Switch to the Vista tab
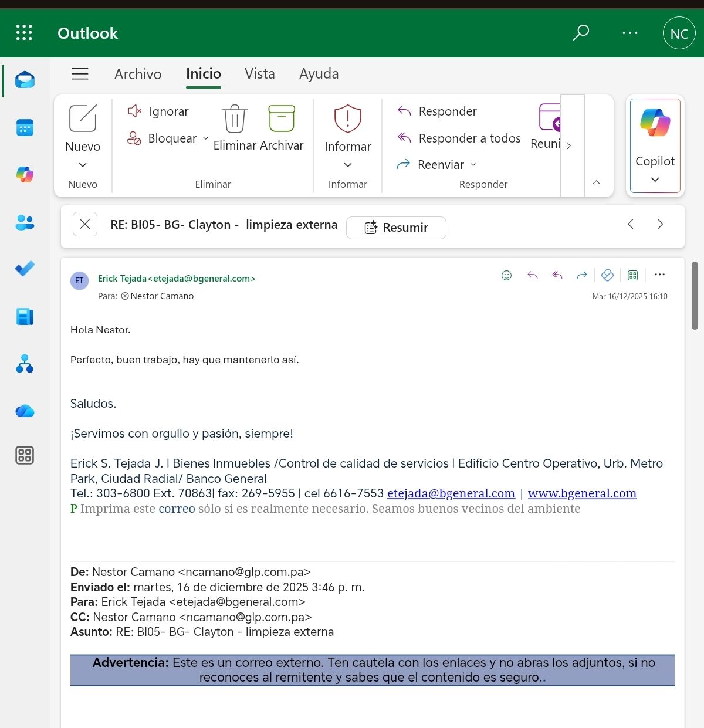Viewport: 704px width, 728px height. pyautogui.click(x=259, y=74)
